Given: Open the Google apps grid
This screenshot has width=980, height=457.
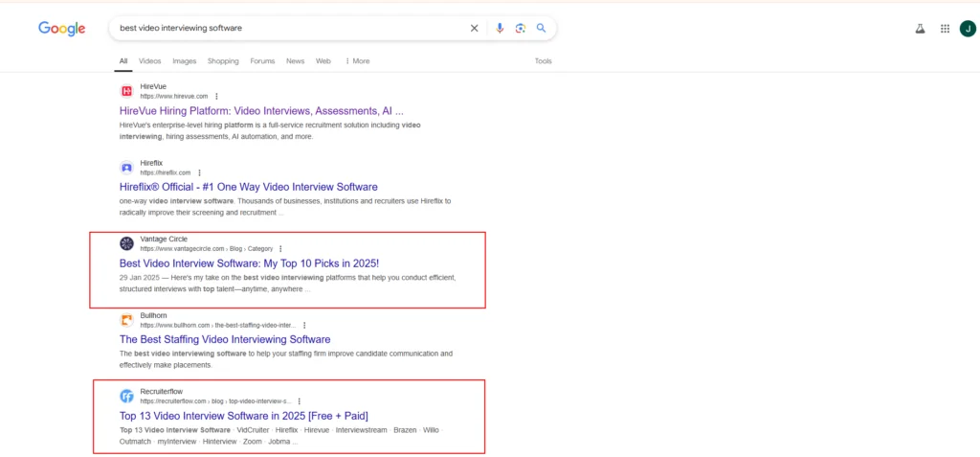Looking at the screenshot, I should [x=945, y=29].
